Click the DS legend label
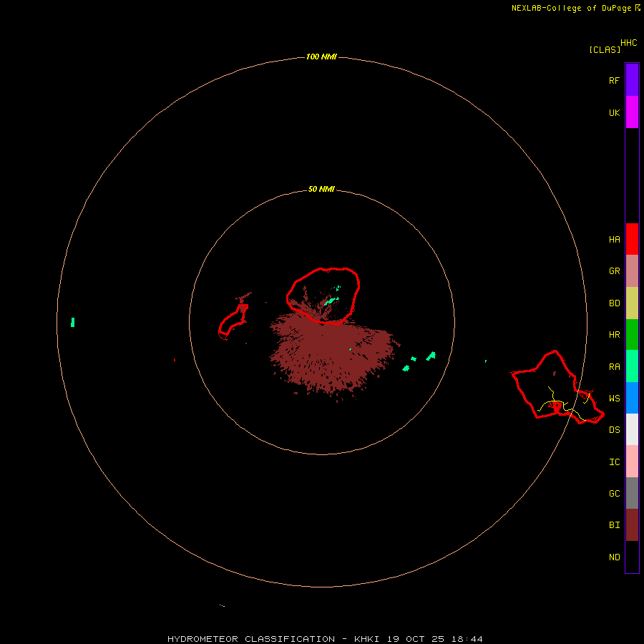This screenshot has height=644, width=644. (614, 430)
